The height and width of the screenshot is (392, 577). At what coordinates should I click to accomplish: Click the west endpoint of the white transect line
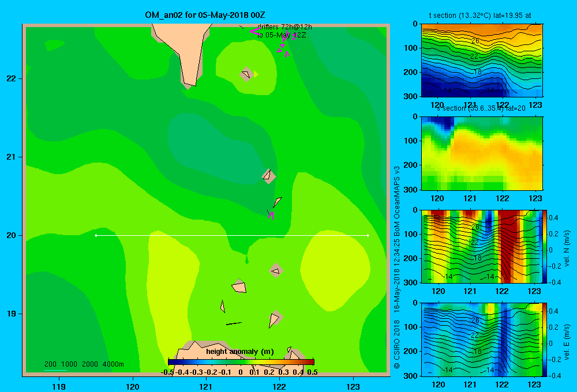[96, 235]
